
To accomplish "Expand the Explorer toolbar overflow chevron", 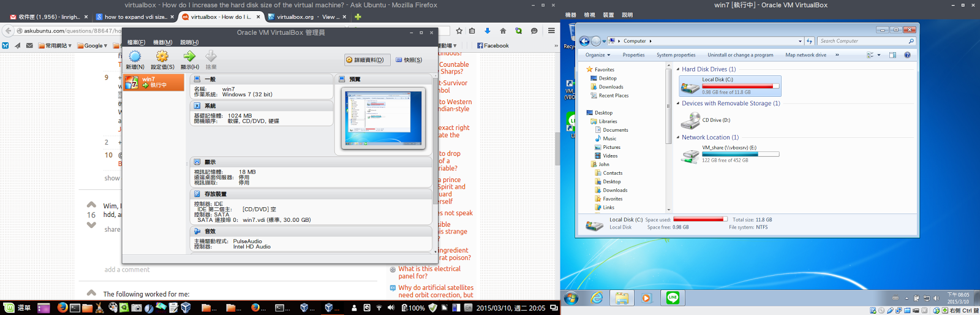I will tap(837, 55).
